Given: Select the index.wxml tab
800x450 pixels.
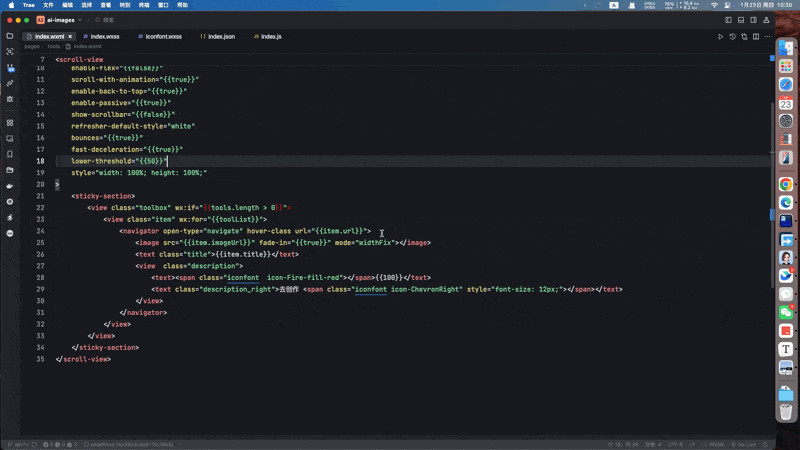Looking at the screenshot, I should coord(49,37).
